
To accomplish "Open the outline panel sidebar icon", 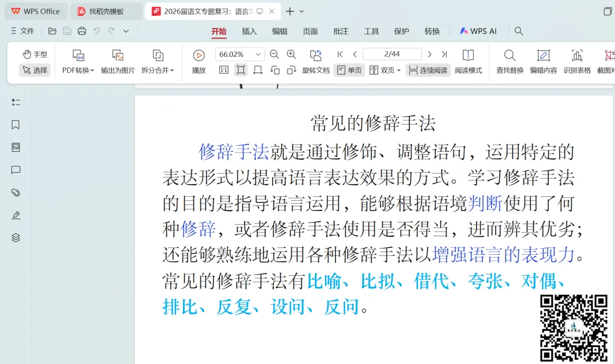I will coord(16,102).
